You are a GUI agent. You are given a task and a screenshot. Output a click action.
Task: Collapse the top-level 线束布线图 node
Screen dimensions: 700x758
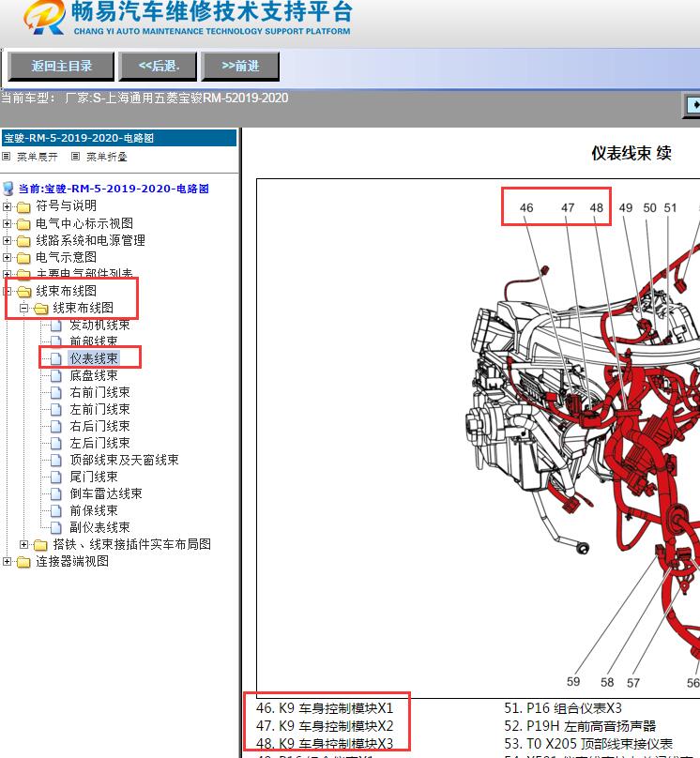[7, 291]
